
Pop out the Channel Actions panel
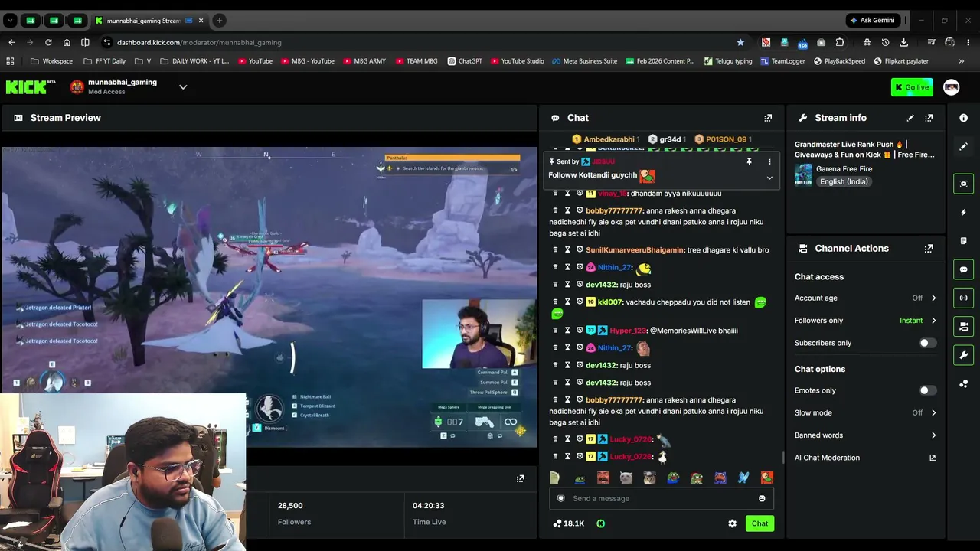929,249
